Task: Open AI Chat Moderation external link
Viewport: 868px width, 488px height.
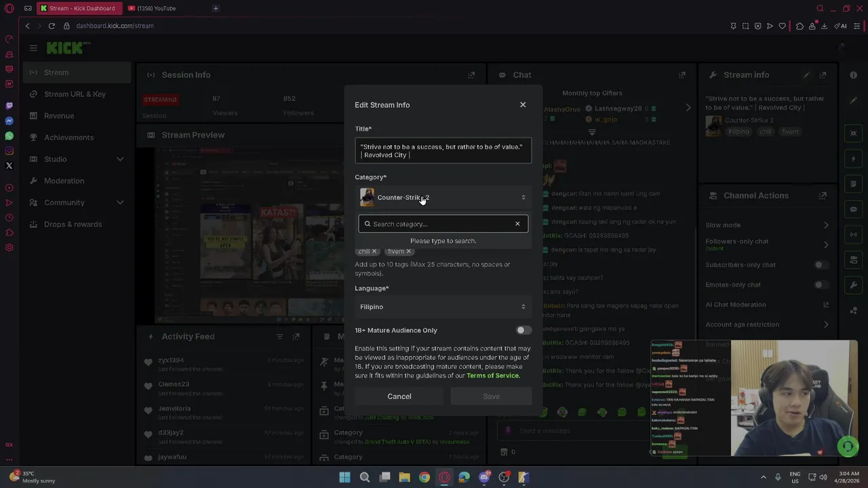Action: click(826, 305)
